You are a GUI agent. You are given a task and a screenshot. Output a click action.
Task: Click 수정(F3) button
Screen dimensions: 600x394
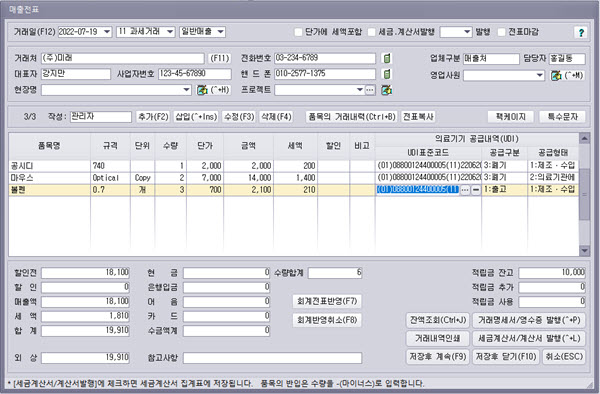(x=239, y=117)
